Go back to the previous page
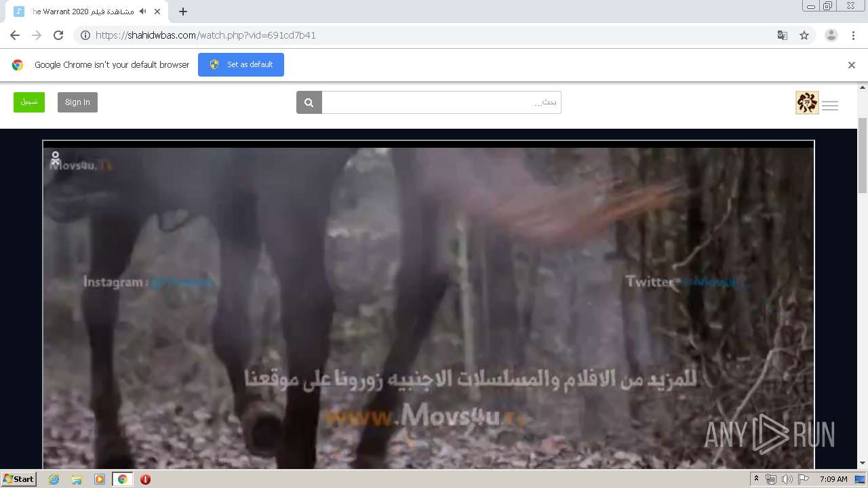This screenshot has height=488, width=868. pos(15,35)
